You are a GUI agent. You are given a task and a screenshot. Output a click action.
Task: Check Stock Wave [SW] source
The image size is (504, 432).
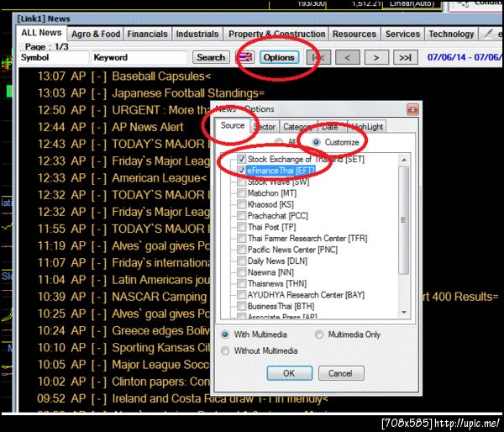tap(241, 182)
